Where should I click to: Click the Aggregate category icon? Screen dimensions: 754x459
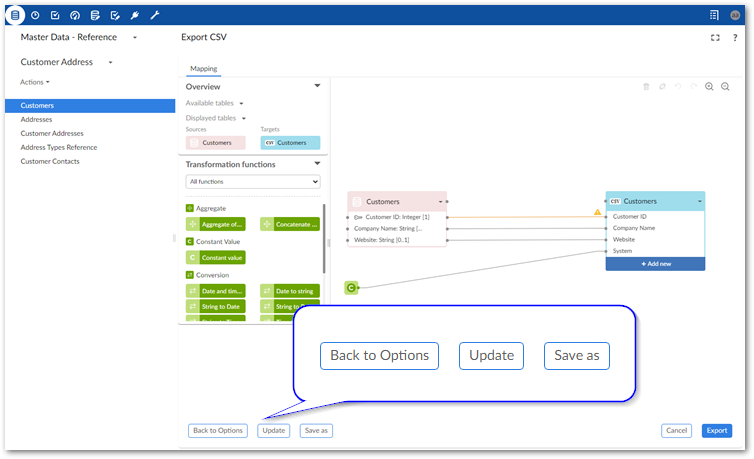pyautogui.click(x=189, y=208)
